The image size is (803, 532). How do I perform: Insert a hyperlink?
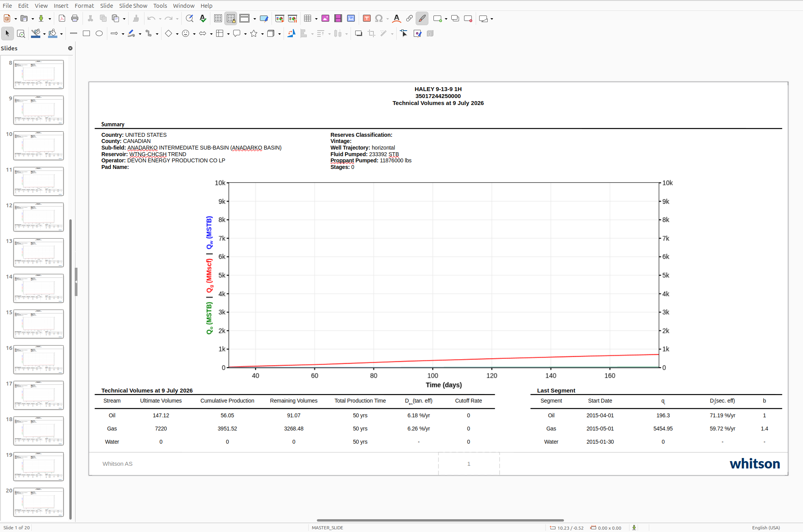coord(409,19)
